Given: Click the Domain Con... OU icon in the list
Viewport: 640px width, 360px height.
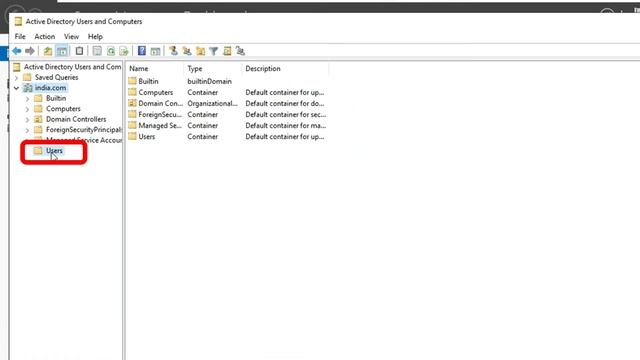Looking at the screenshot, I should (132, 103).
